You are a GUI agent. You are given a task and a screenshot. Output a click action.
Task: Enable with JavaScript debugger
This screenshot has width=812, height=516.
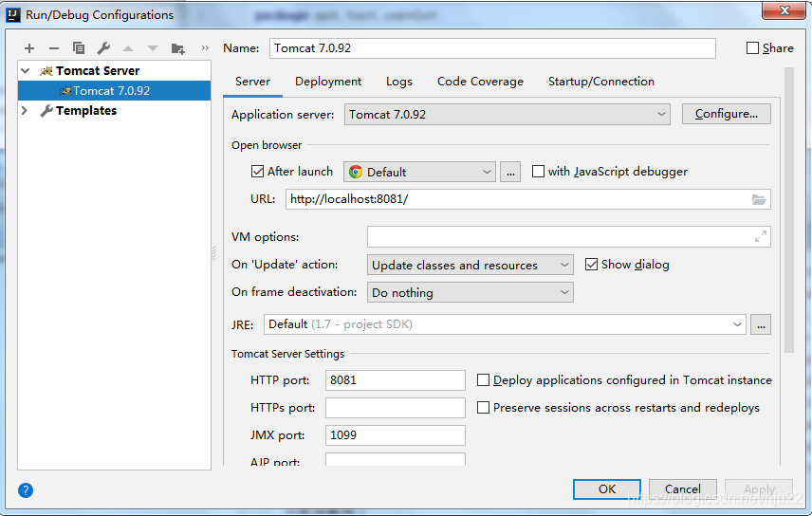pos(538,171)
